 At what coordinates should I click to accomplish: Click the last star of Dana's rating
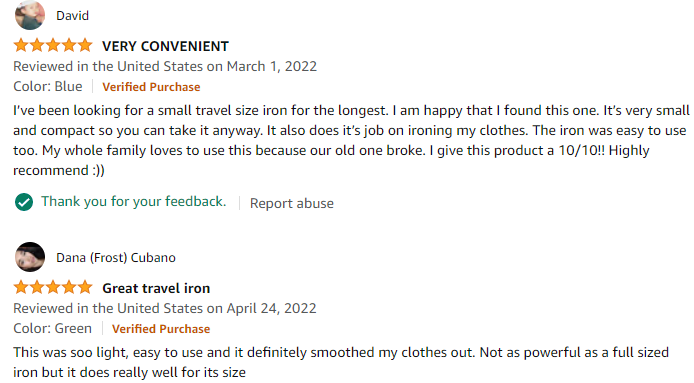tap(85, 287)
